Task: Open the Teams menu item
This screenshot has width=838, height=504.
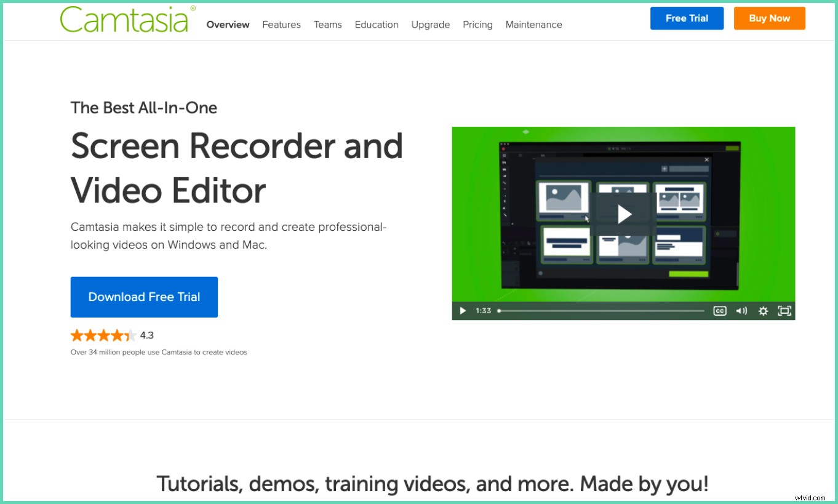Action: [x=327, y=25]
